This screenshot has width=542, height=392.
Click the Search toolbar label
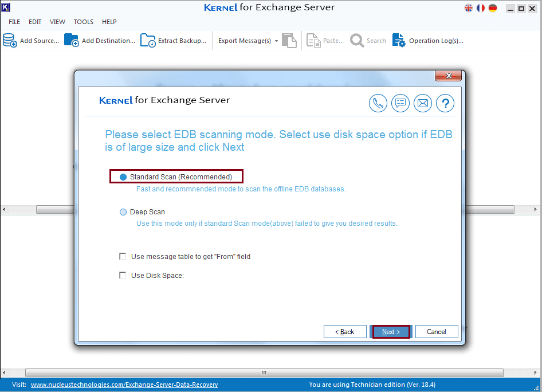(x=376, y=41)
